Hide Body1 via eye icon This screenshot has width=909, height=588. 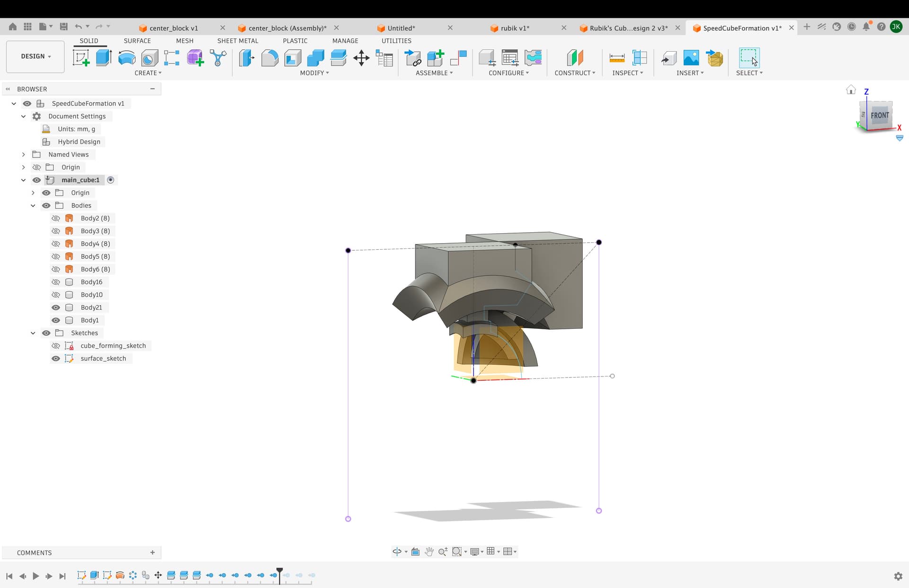tap(56, 320)
